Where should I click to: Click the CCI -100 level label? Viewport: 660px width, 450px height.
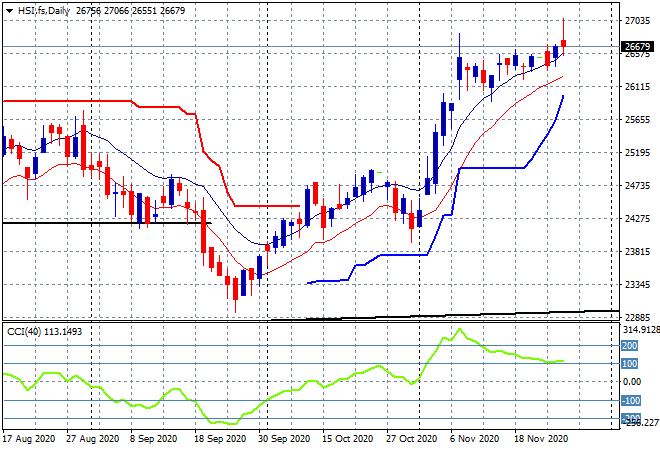click(x=631, y=400)
